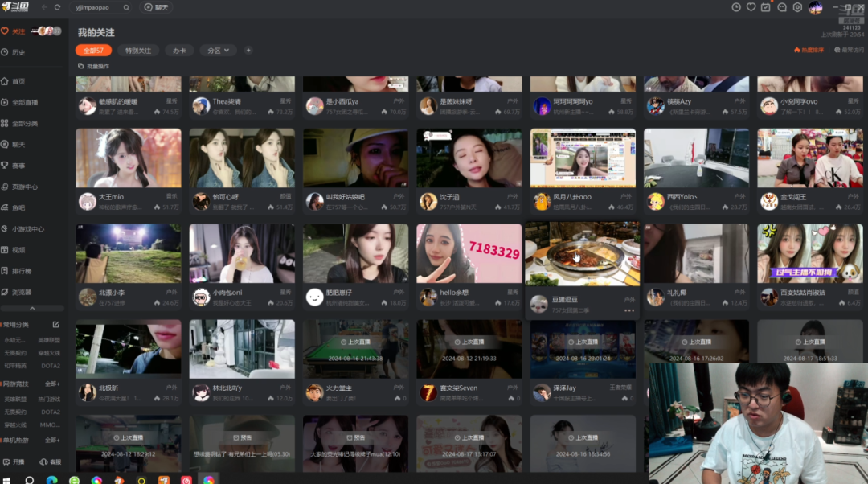
Task: Click the refresh arrow in the top bar
Action: (x=58, y=8)
